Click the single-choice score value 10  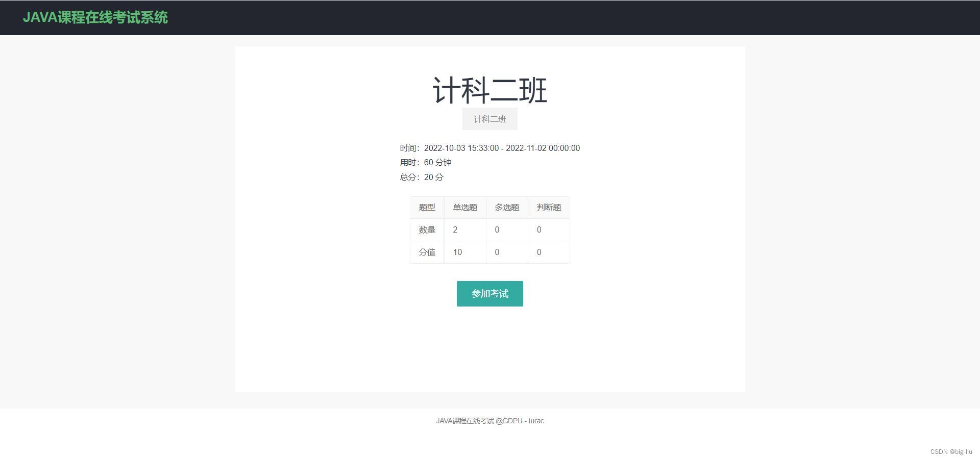[x=457, y=252]
